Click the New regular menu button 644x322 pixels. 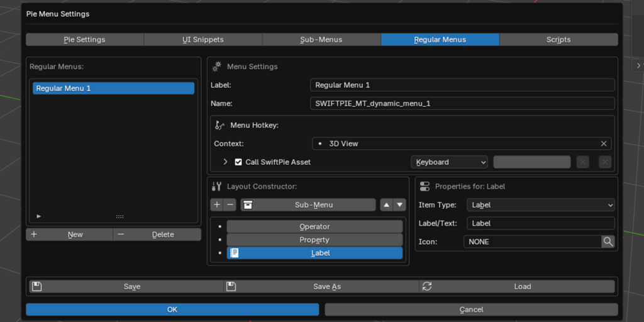pos(69,235)
